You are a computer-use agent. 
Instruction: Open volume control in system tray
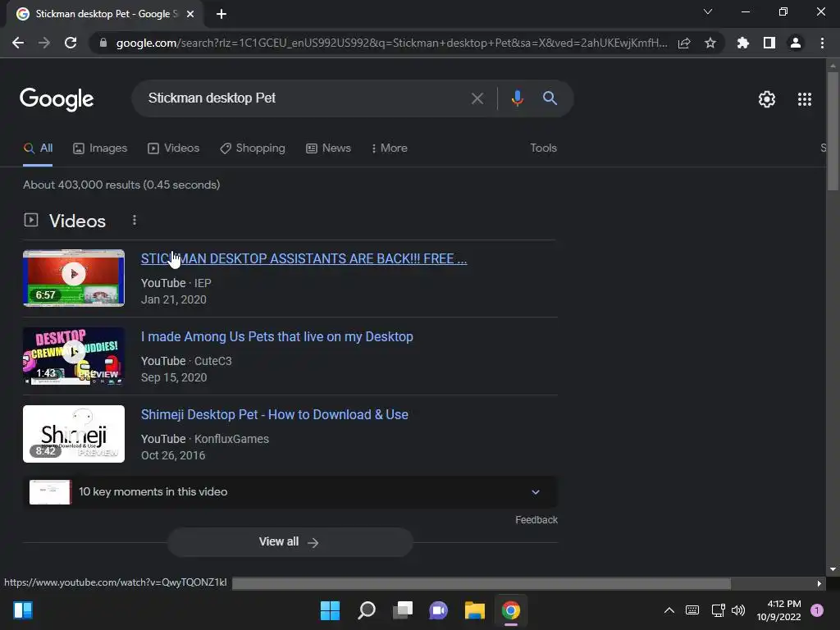pyautogui.click(x=738, y=610)
